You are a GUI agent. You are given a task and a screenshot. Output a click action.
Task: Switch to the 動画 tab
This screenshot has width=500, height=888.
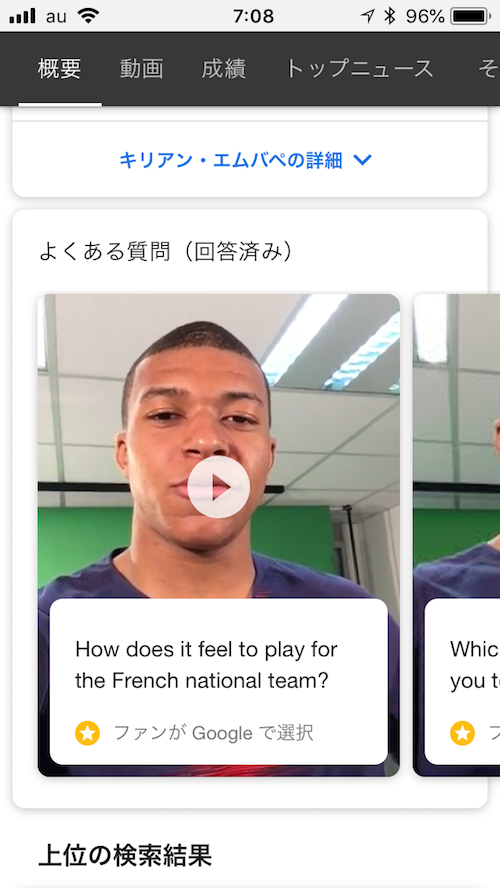142,69
